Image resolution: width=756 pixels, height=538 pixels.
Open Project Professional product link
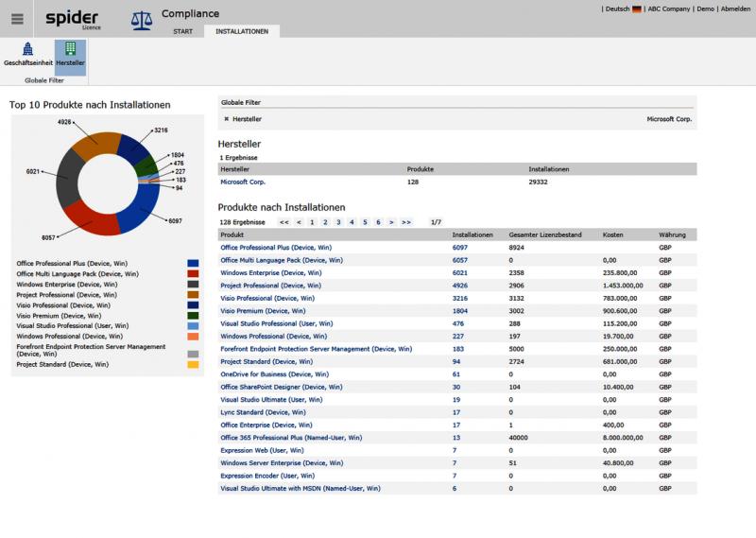[x=270, y=286]
